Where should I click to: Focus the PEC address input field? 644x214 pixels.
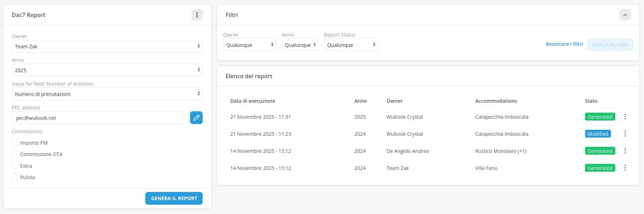tap(98, 118)
